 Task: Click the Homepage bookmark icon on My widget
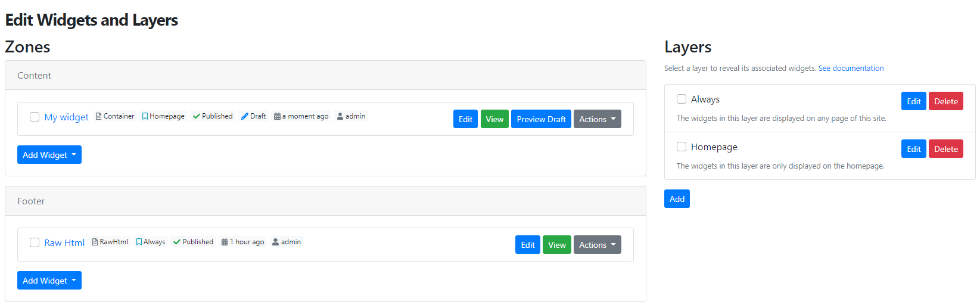(x=145, y=116)
